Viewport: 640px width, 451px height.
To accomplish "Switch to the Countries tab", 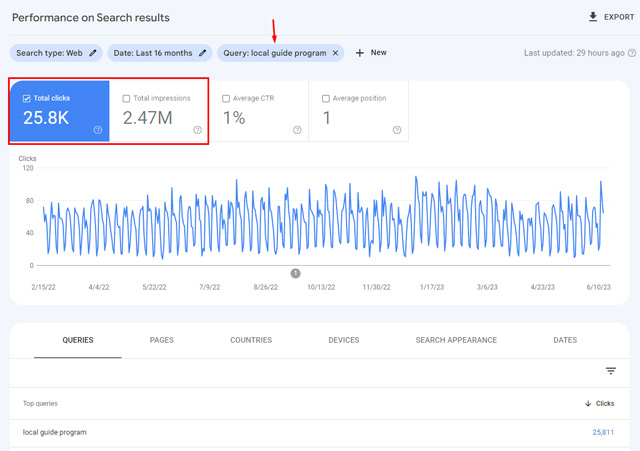I will click(x=250, y=340).
